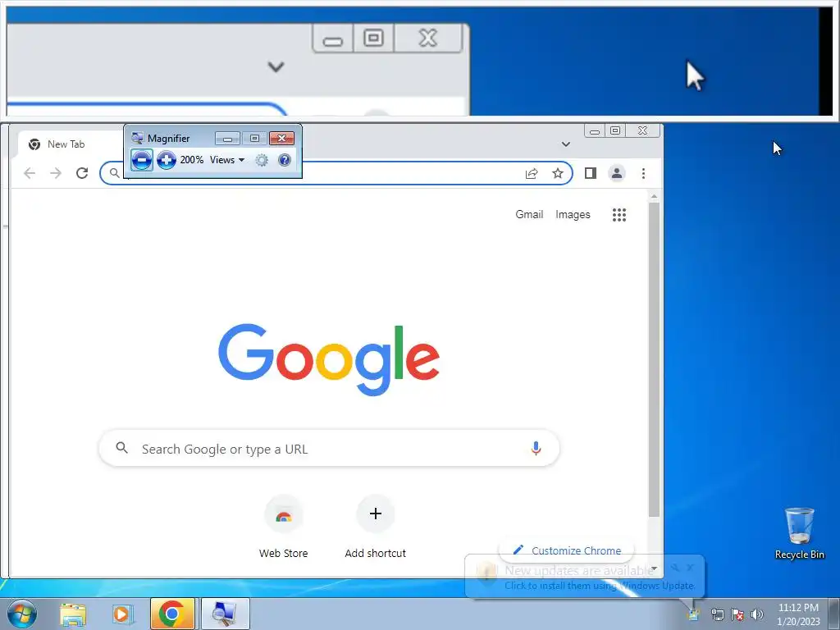
Task: Open Windows Explorer from taskbar
Action: [73, 614]
